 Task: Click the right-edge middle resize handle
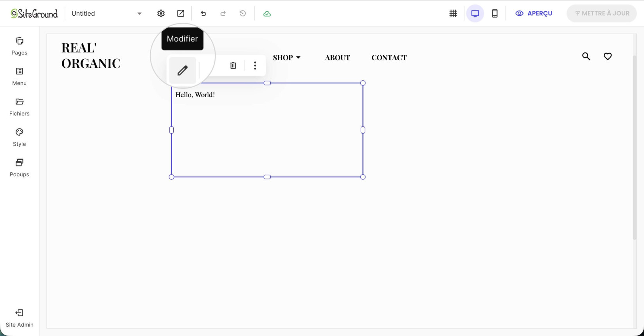click(x=363, y=130)
